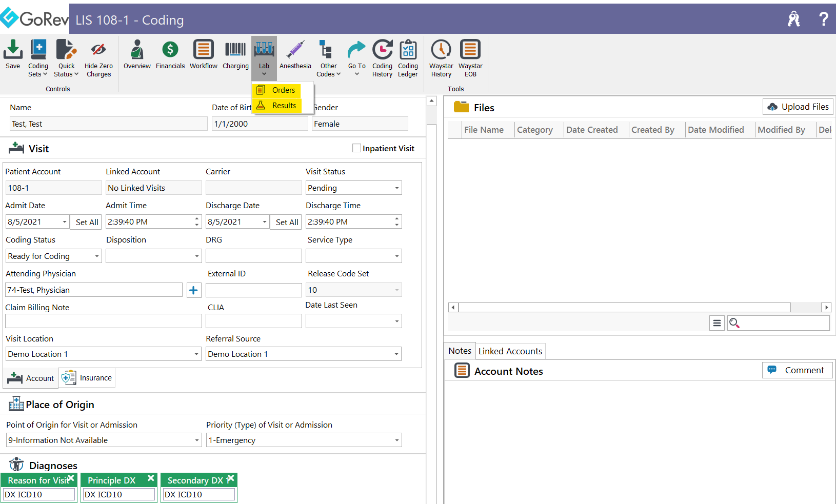The width and height of the screenshot is (836, 504).
Task: Click the search magnifier in Files panel
Action: pyautogui.click(x=734, y=323)
